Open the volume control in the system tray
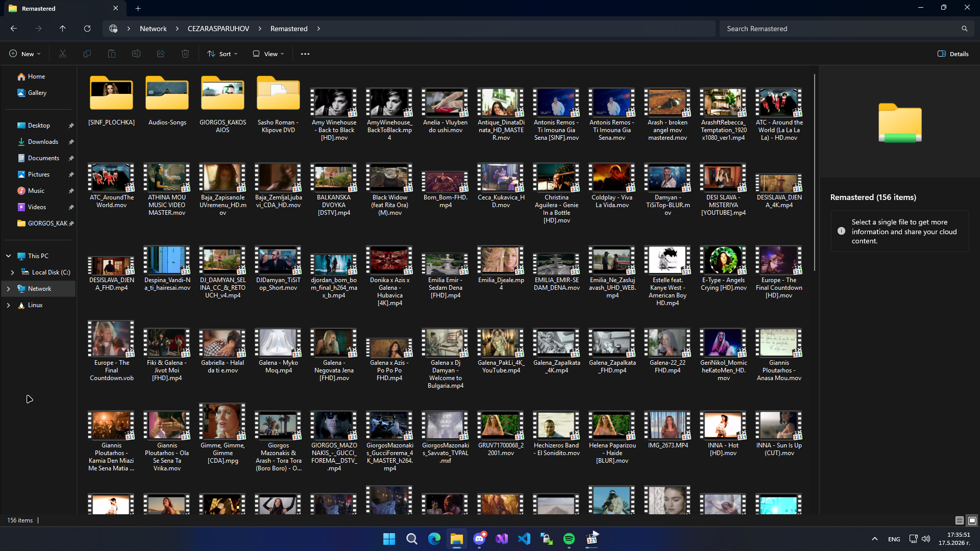Screen dimensions: 980x551 click(926, 539)
